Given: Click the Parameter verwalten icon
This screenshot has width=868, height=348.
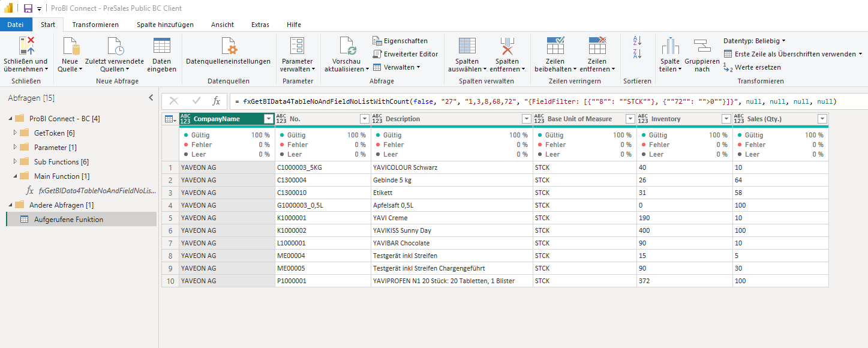Looking at the screenshot, I should 298,46.
